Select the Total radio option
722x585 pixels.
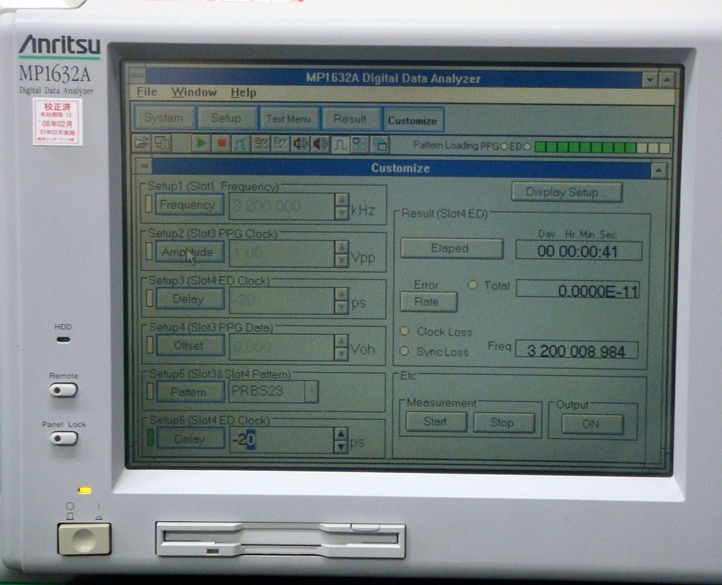[x=472, y=285]
